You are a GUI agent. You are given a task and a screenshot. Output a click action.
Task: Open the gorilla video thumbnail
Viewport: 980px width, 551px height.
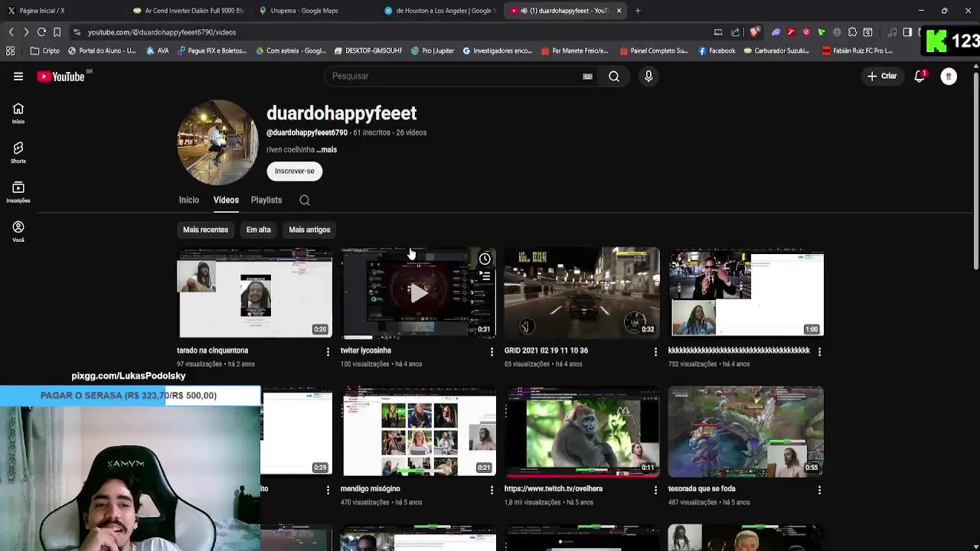tap(581, 432)
